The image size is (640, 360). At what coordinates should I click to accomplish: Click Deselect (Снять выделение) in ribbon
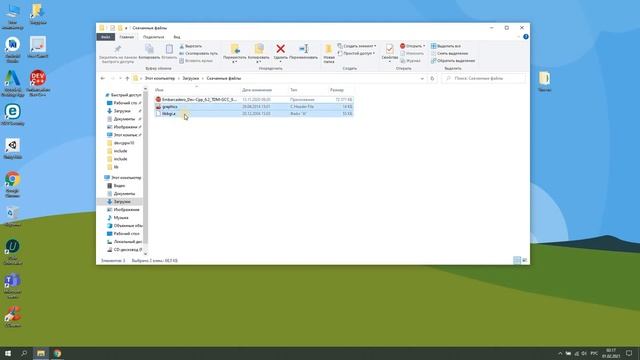[449, 53]
